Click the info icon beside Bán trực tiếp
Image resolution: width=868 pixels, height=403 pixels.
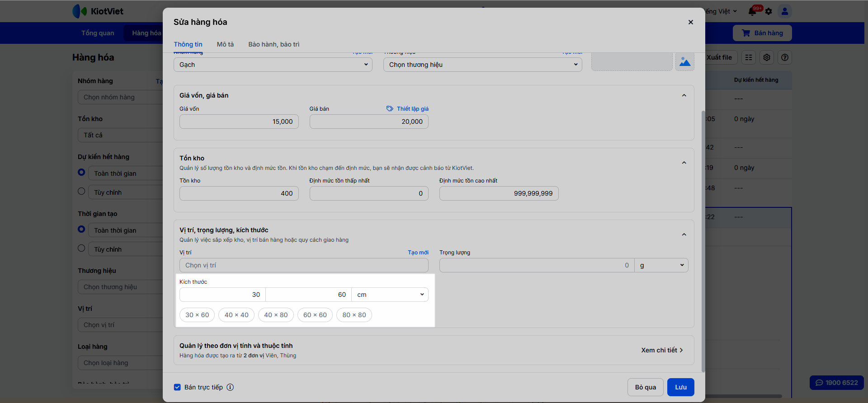point(230,387)
